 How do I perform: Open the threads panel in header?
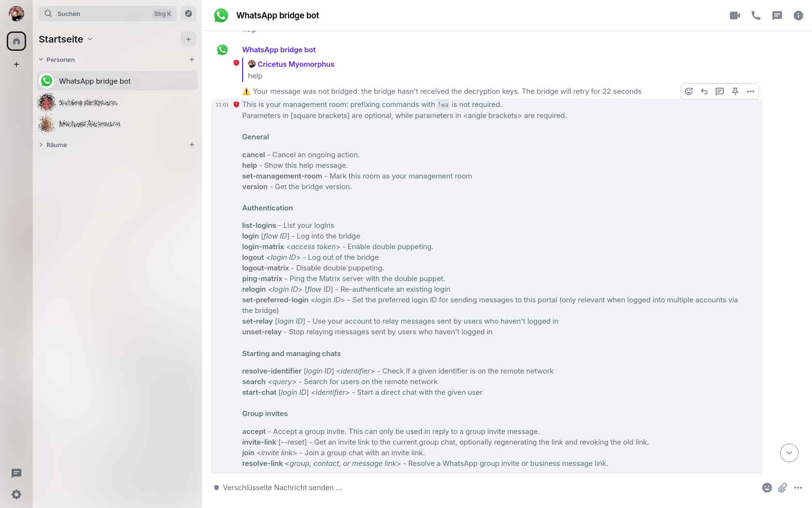tap(777, 15)
